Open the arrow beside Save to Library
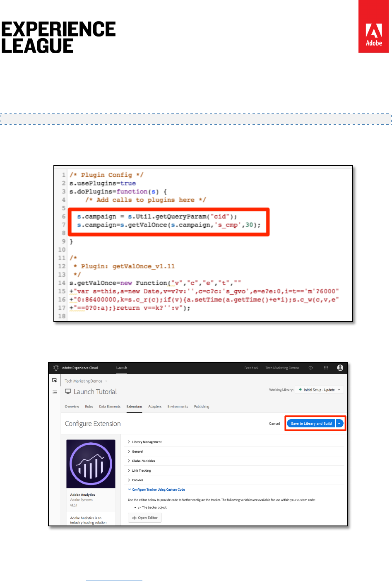Viewport: 392px width, 581px height. coord(339,424)
